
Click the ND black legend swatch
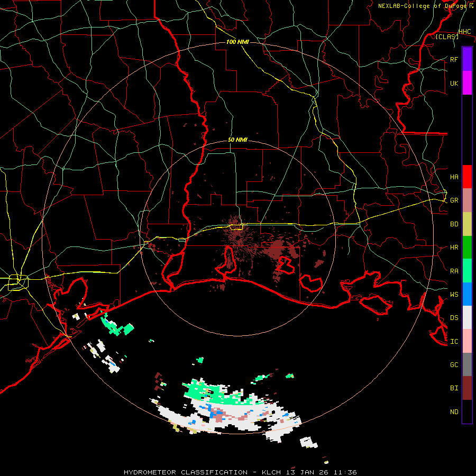(x=467, y=411)
